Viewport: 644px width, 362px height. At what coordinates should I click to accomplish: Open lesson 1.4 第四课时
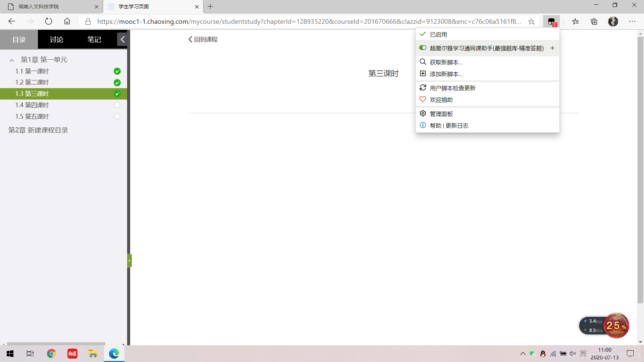point(32,105)
